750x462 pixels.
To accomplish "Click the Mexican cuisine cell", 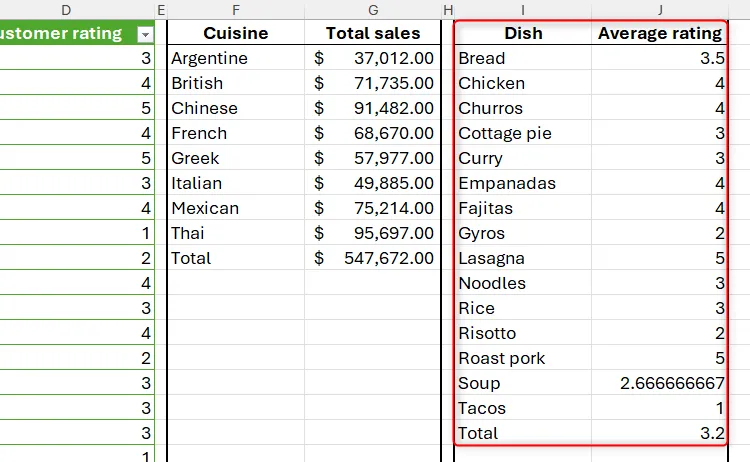I will click(x=236, y=208).
